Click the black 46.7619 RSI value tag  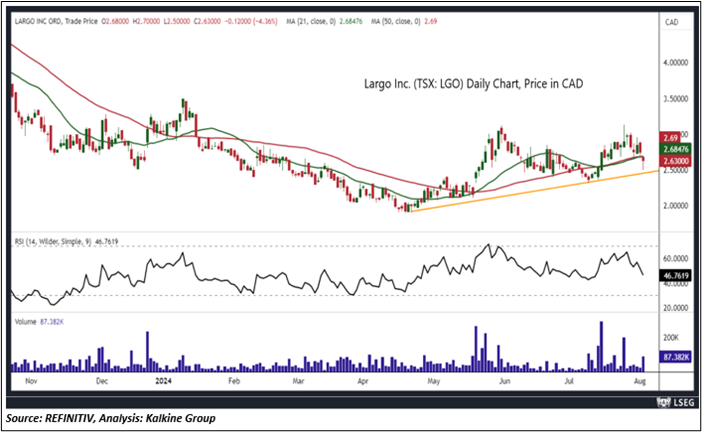(676, 276)
